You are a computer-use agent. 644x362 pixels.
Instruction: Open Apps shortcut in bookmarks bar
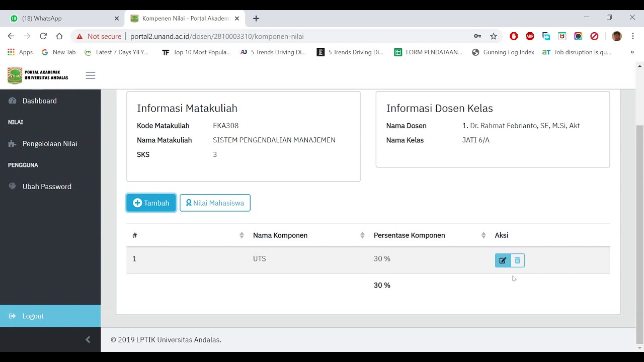point(20,52)
